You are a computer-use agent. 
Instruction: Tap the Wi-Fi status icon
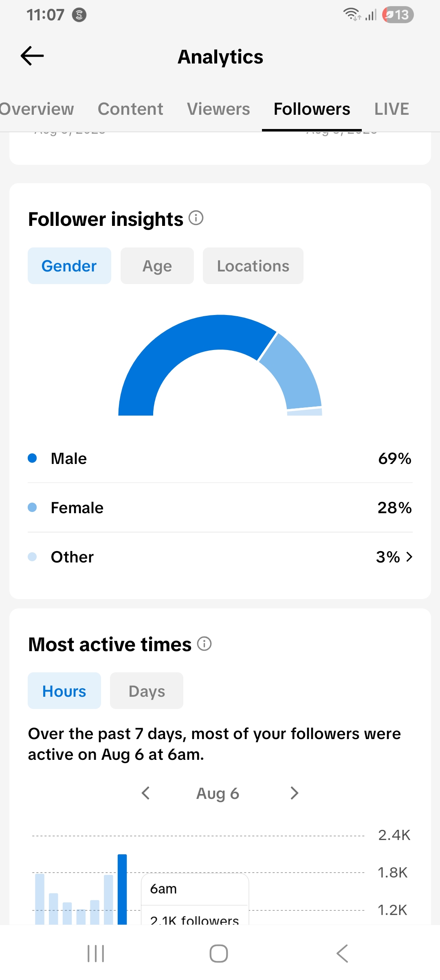(352, 15)
